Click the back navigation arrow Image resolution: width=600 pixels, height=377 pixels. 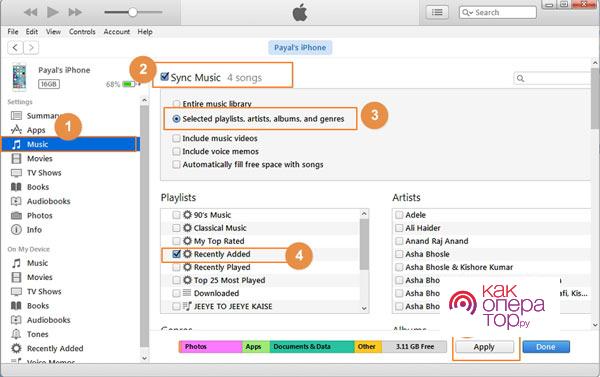[15, 47]
